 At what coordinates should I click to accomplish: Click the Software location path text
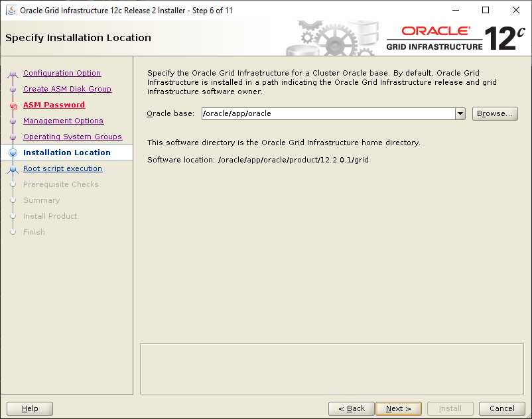293,160
